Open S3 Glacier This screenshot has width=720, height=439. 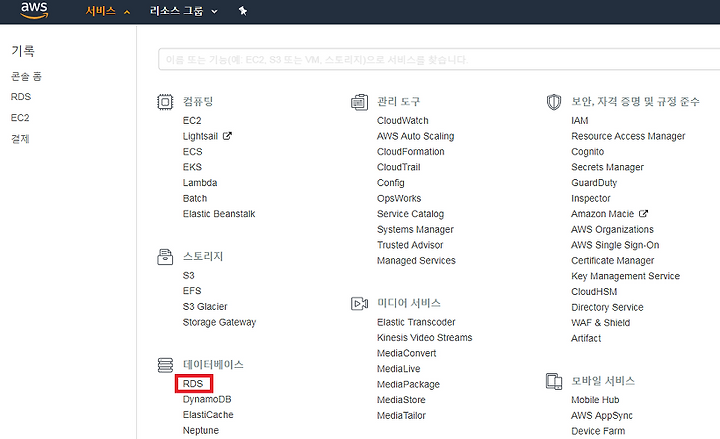point(205,307)
